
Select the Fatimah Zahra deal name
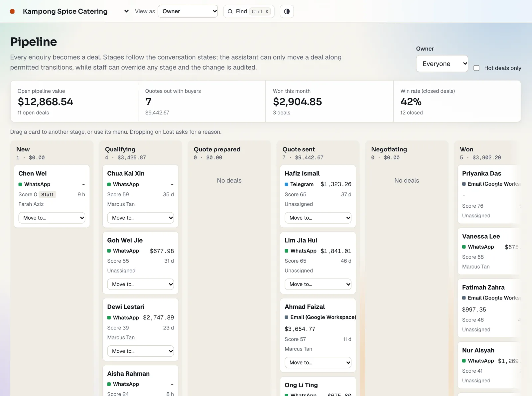click(483, 287)
